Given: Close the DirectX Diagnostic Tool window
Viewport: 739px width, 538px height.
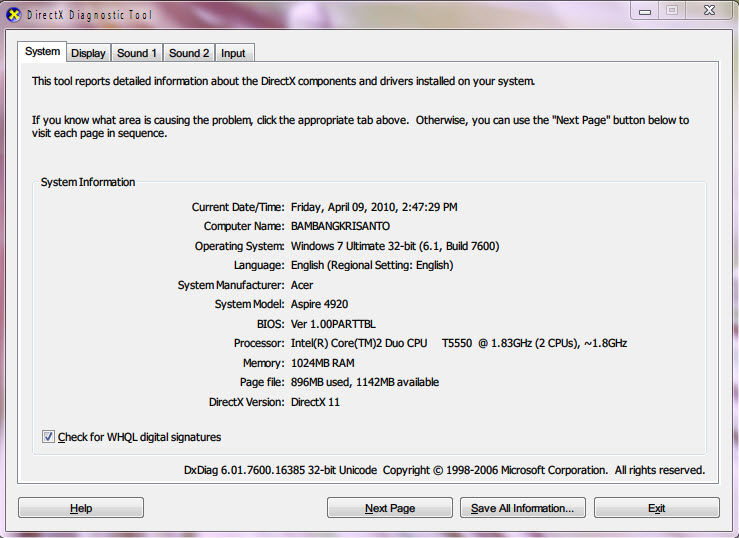Looking at the screenshot, I should click(x=709, y=10).
